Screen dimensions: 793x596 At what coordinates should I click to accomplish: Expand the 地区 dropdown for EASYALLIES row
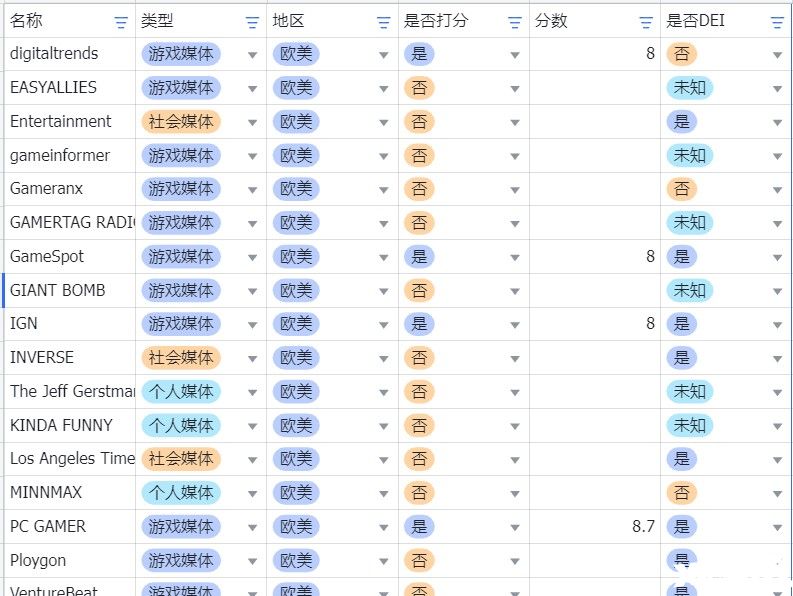coord(383,89)
